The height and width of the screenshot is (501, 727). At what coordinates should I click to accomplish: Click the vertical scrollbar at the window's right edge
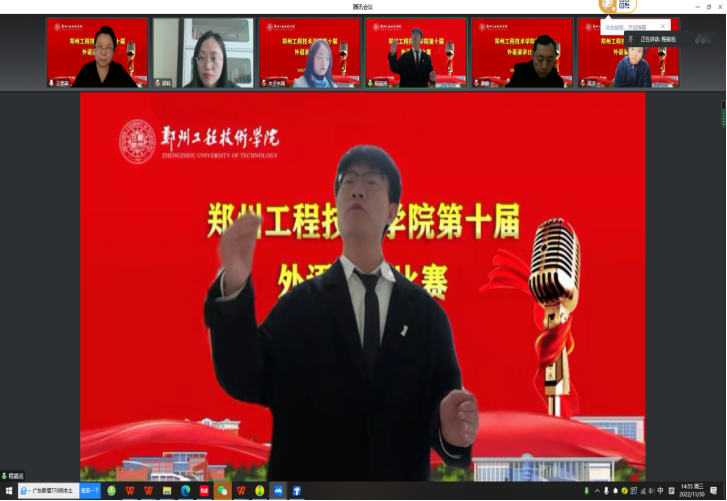tap(723, 114)
